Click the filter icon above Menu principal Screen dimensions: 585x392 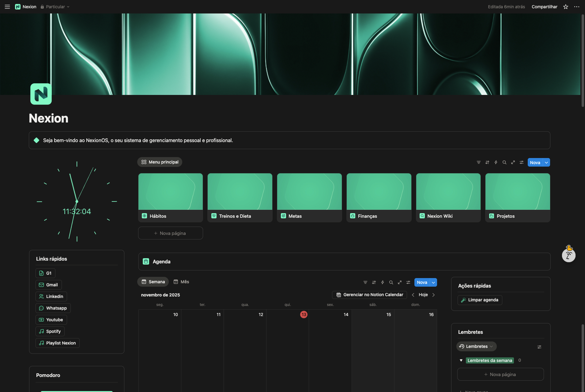[x=479, y=162]
